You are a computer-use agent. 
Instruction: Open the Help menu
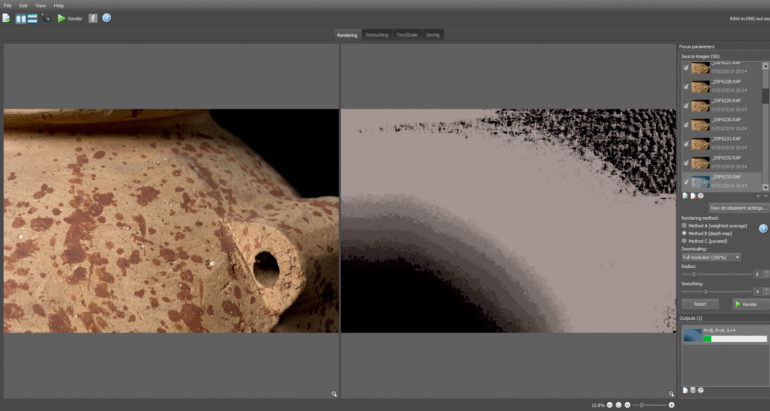59,5
